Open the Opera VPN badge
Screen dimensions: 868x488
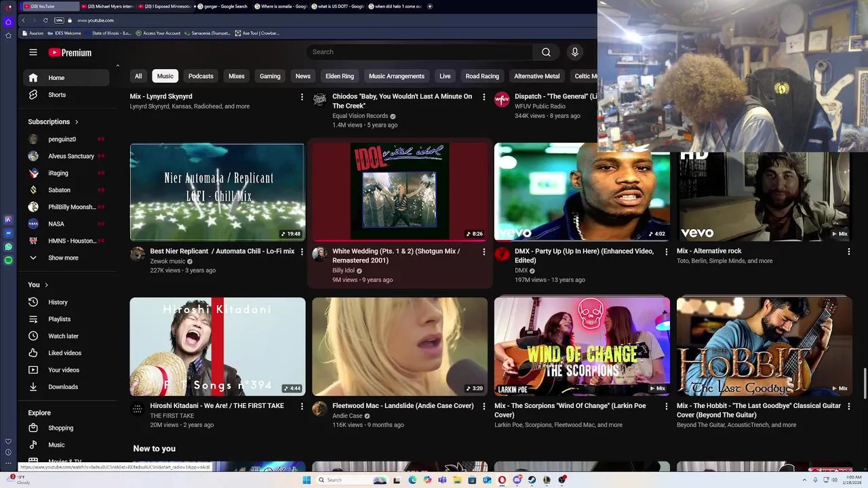59,20
